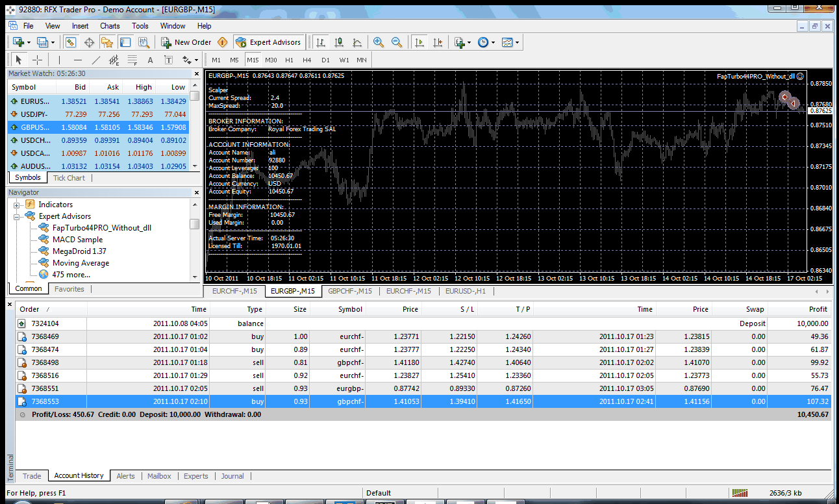This screenshot has width=839, height=504.
Task: Expand the Indicators tree node
Action: click(17, 205)
